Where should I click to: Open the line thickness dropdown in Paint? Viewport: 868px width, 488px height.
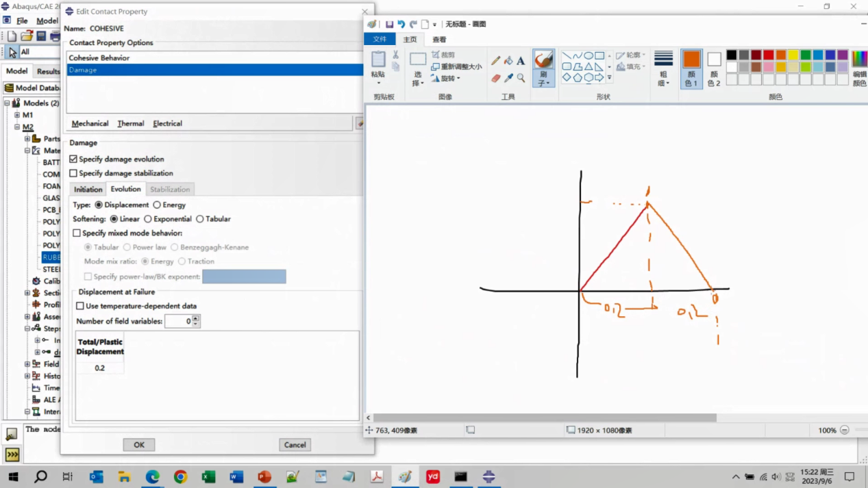(x=663, y=79)
